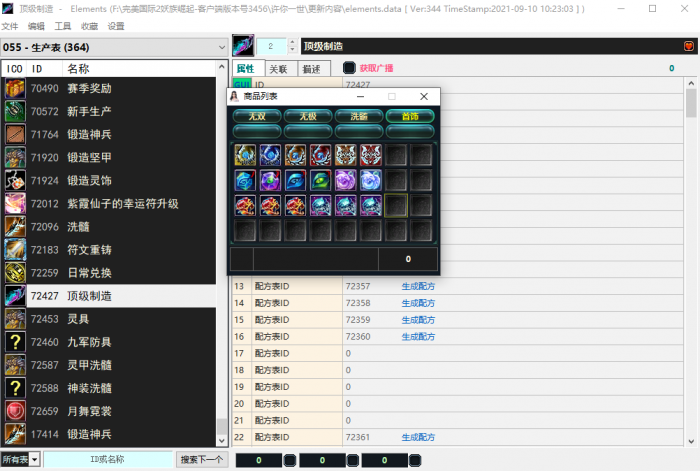Click the gift box icon for 赛季奖励
700x471 pixels.
pos(15,88)
